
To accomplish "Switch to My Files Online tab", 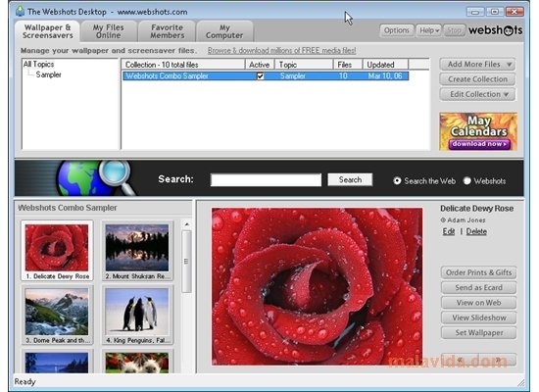I will tap(108, 31).
